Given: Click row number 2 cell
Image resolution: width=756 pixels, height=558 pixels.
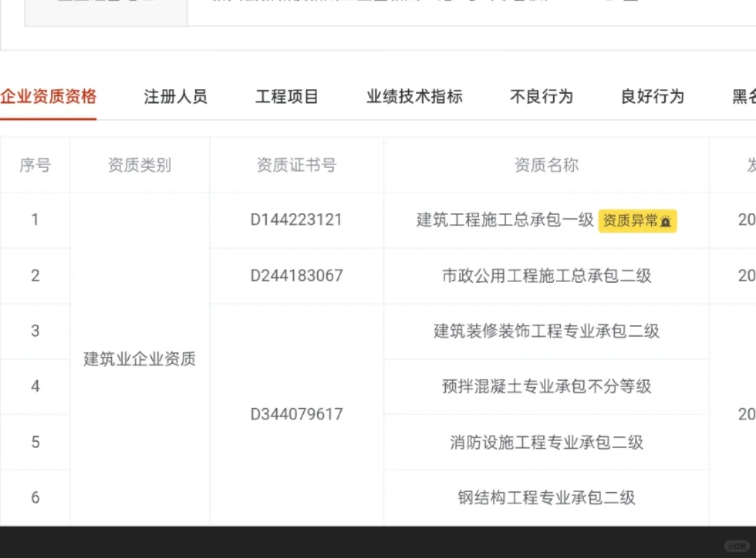Looking at the screenshot, I should pos(35,275).
